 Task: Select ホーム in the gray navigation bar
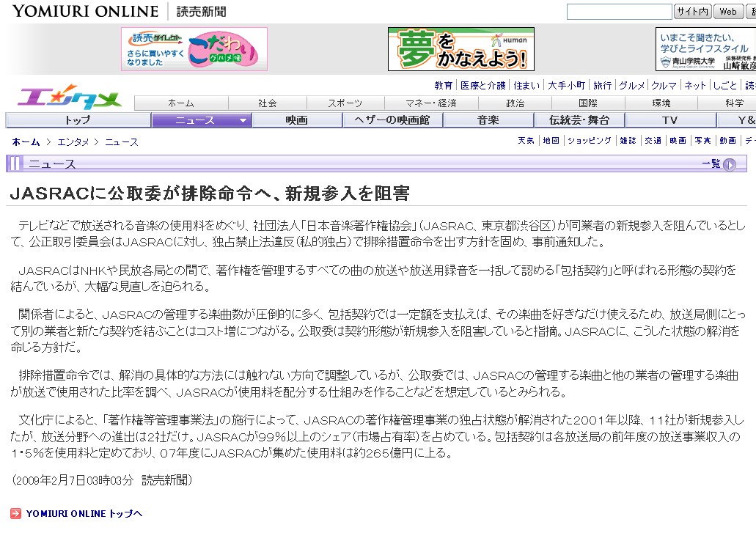coord(181,103)
